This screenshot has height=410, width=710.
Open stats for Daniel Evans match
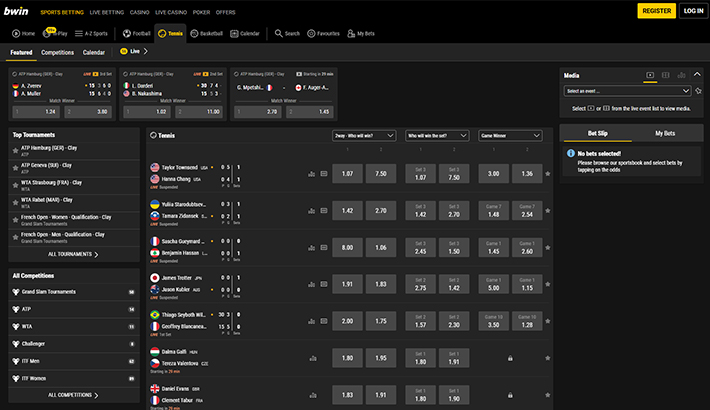pyautogui.click(x=313, y=396)
